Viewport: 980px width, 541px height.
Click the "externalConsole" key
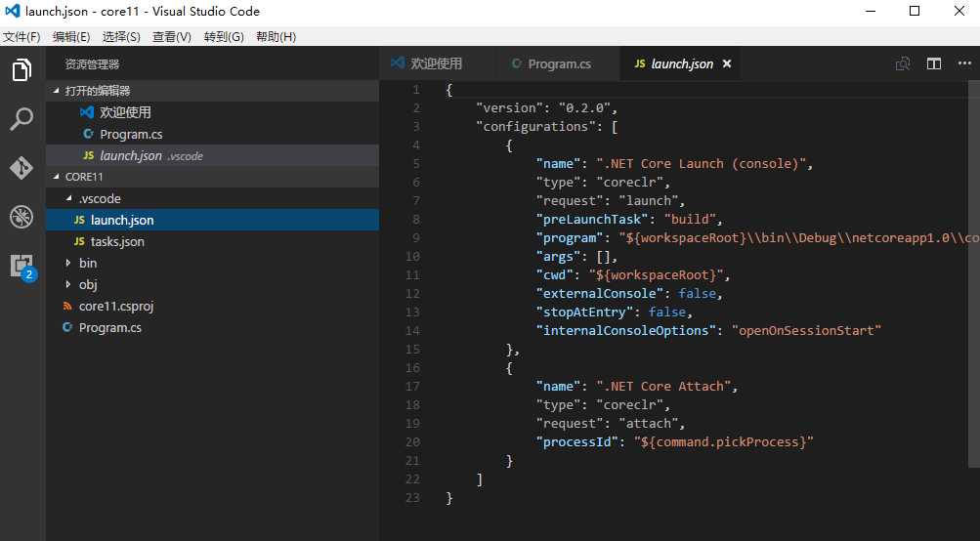(599, 294)
